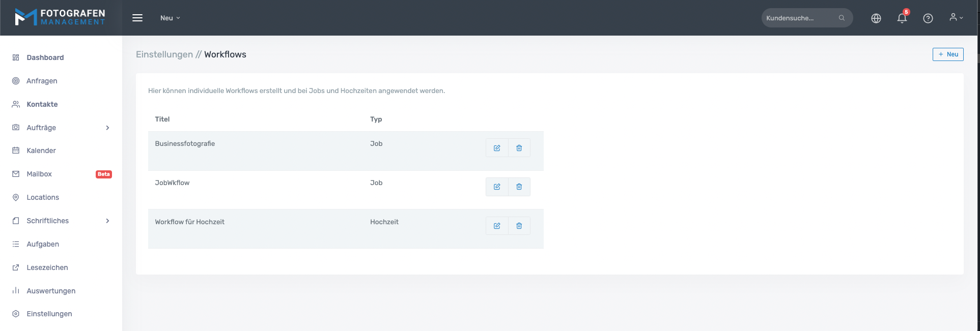Delete the JobWkflow workflow
The height and width of the screenshot is (331, 980).
(519, 187)
